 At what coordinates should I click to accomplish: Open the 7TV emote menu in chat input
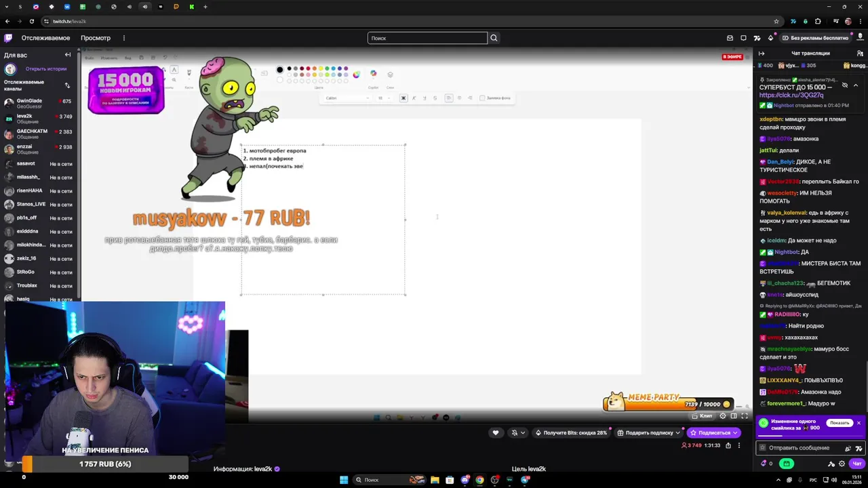[x=859, y=448]
